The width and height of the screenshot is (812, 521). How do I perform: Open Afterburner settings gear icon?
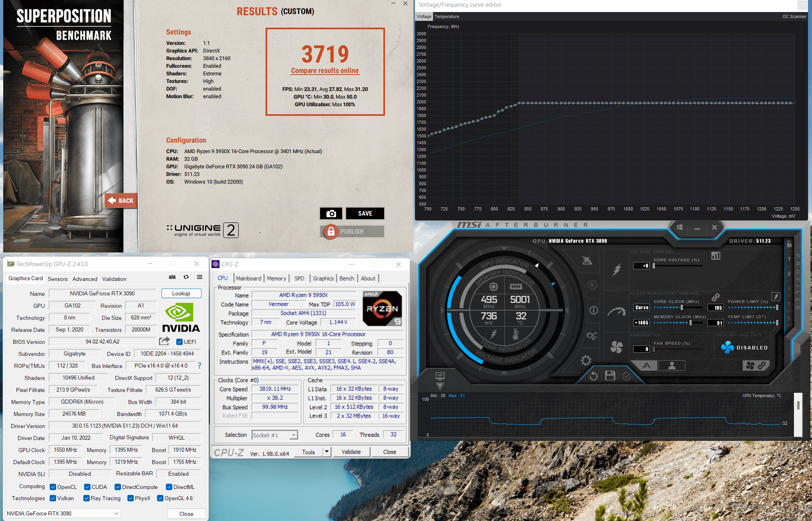point(586,360)
